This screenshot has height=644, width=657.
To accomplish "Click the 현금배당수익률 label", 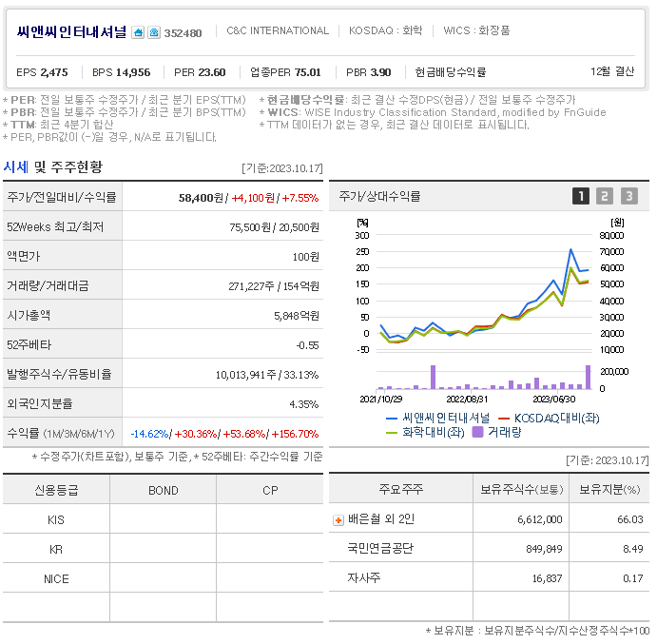I will point(451,72).
